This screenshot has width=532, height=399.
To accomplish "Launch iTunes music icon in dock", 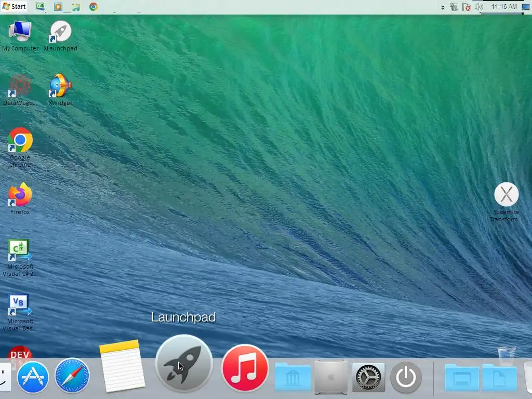I will tap(245, 367).
